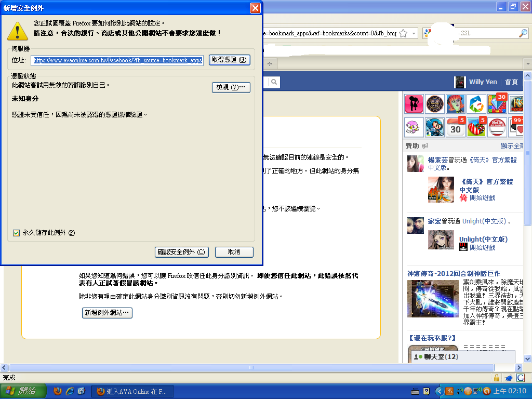
Task: Click the 首頁 link in the Facebook bar
Action: click(511, 82)
